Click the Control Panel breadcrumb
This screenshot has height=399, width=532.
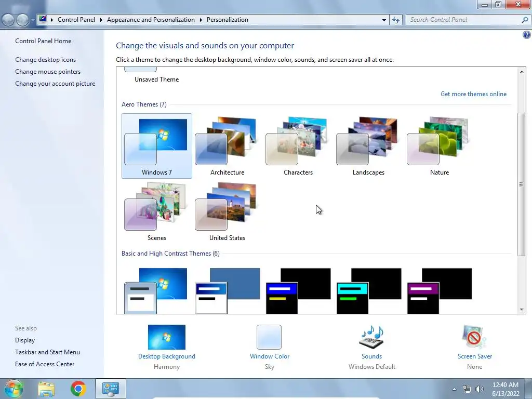coord(76,20)
